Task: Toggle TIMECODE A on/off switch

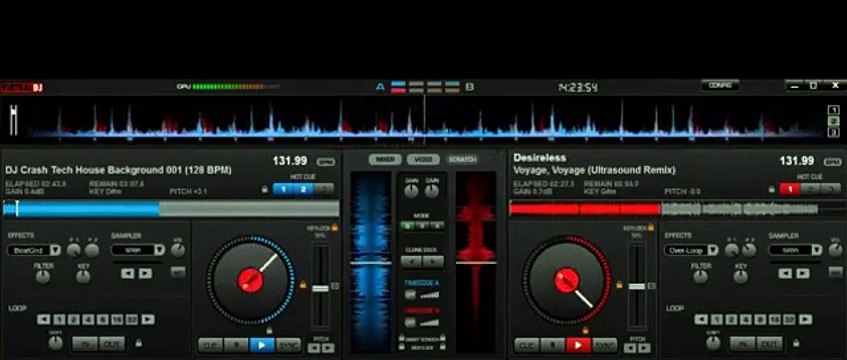Action: coord(411,295)
